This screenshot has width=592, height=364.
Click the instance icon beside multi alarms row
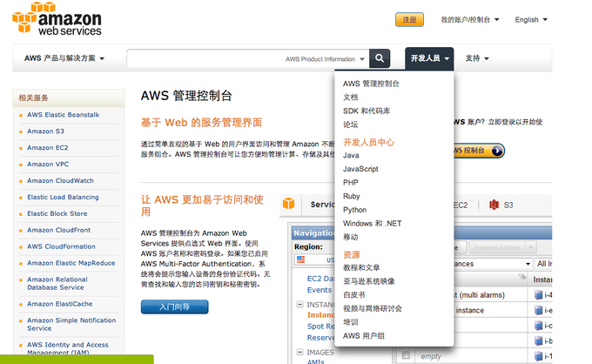(x=538, y=295)
